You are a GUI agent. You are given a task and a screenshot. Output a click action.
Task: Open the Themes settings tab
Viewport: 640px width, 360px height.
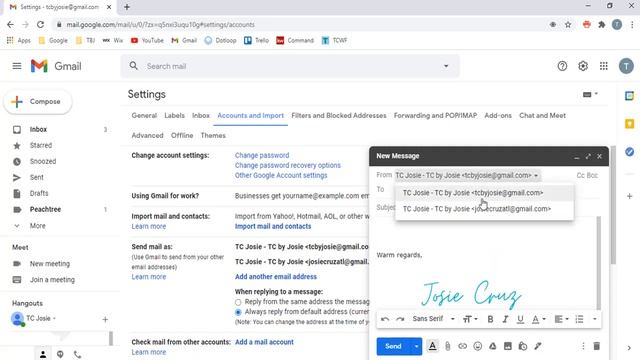click(x=213, y=136)
